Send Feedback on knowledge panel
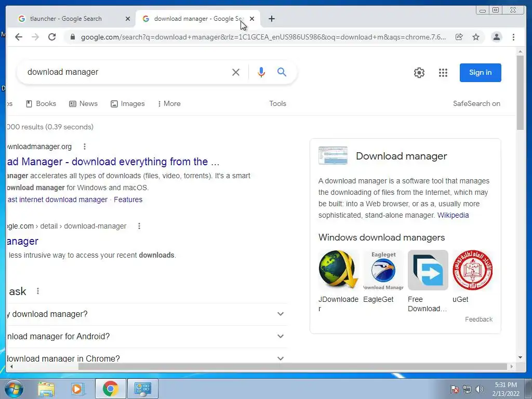This screenshot has width=532, height=399. click(x=478, y=320)
